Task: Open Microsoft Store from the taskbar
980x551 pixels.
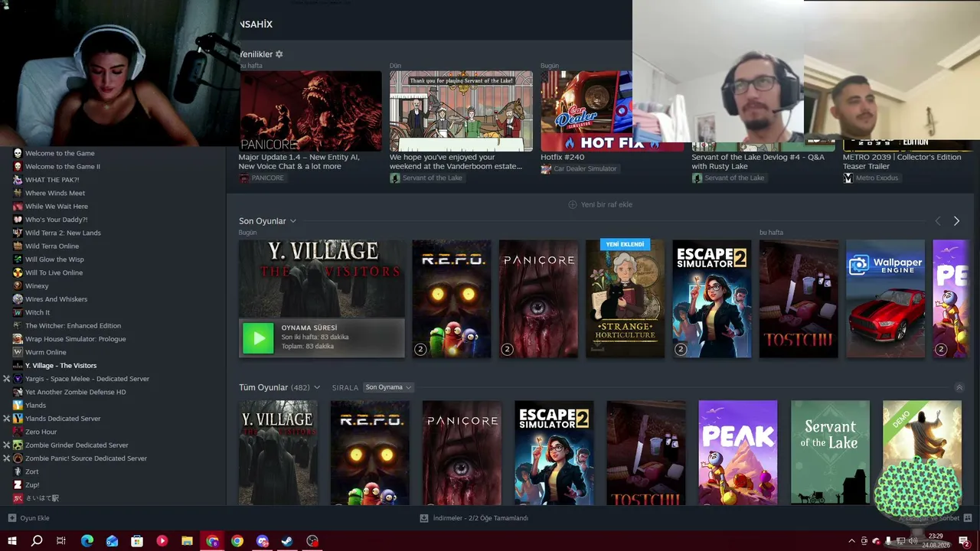Action: click(x=137, y=541)
